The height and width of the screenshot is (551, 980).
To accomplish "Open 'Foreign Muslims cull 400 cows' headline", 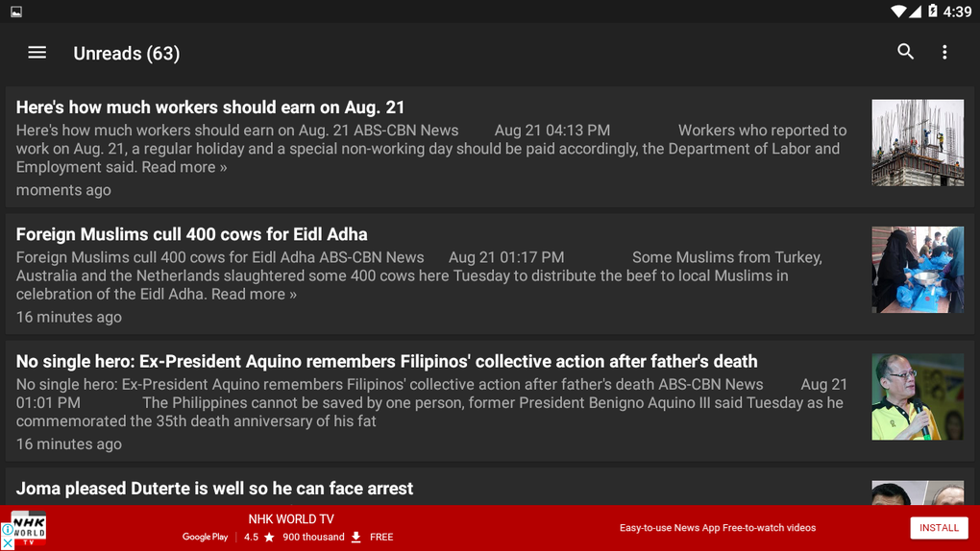I will click(192, 234).
